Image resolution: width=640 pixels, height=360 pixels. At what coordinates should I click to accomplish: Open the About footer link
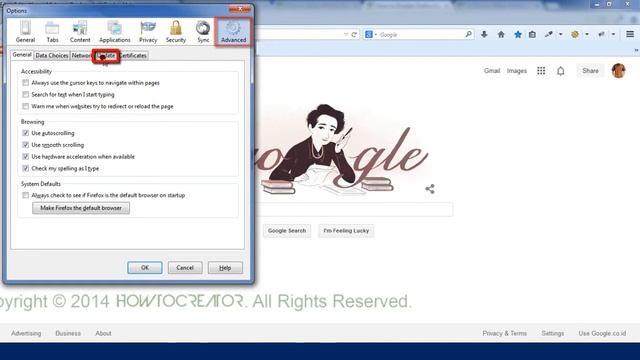coord(103,333)
